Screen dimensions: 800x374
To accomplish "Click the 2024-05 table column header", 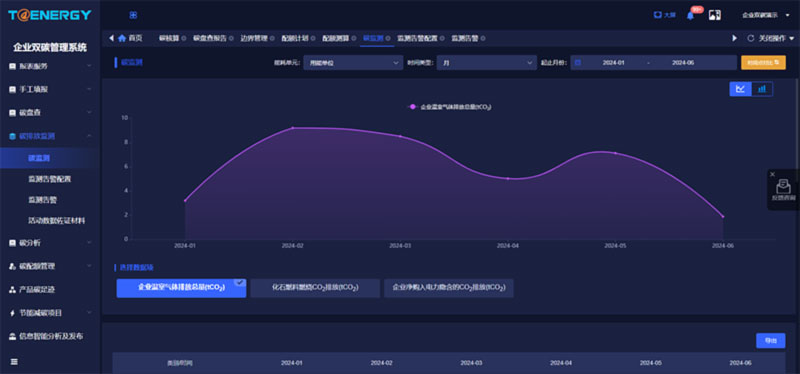I will pyautogui.click(x=651, y=363).
